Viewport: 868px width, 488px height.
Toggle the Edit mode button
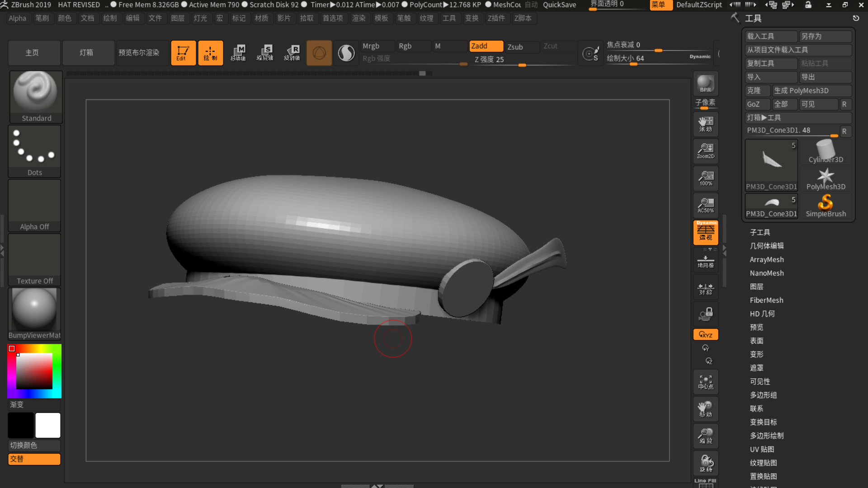click(x=183, y=53)
